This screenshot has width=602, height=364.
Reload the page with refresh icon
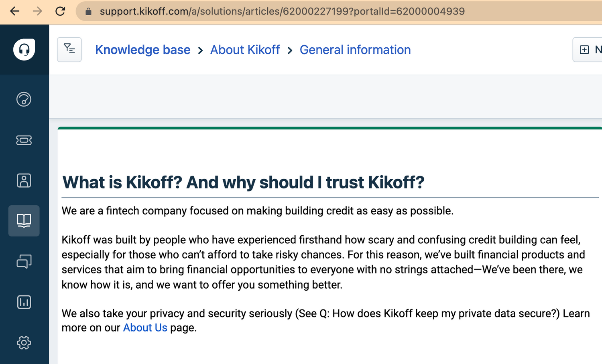click(60, 11)
